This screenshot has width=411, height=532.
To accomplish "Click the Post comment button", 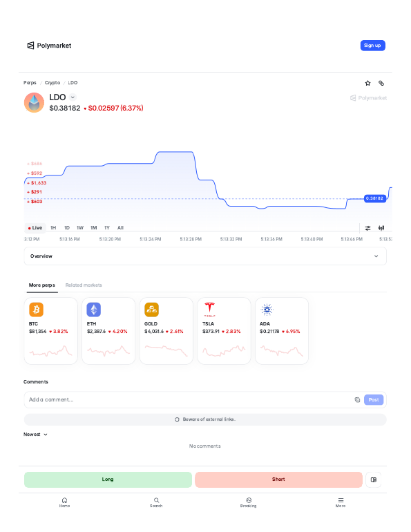I will coord(374,399).
